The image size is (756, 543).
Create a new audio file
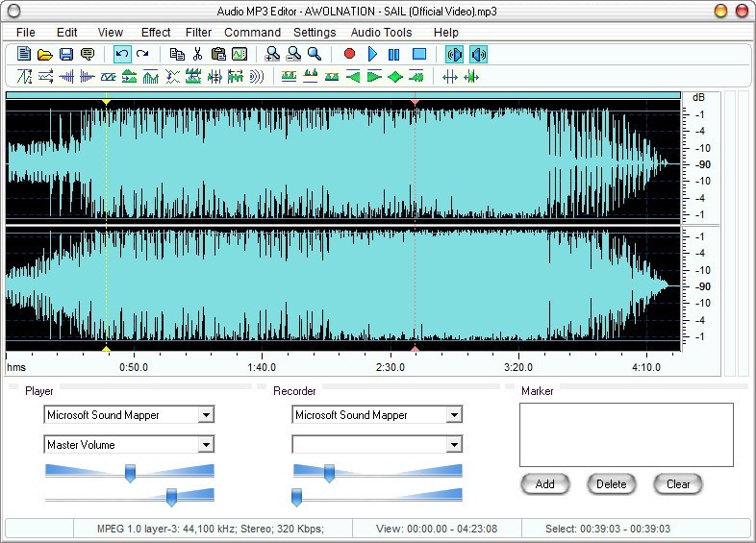tap(24, 54)
